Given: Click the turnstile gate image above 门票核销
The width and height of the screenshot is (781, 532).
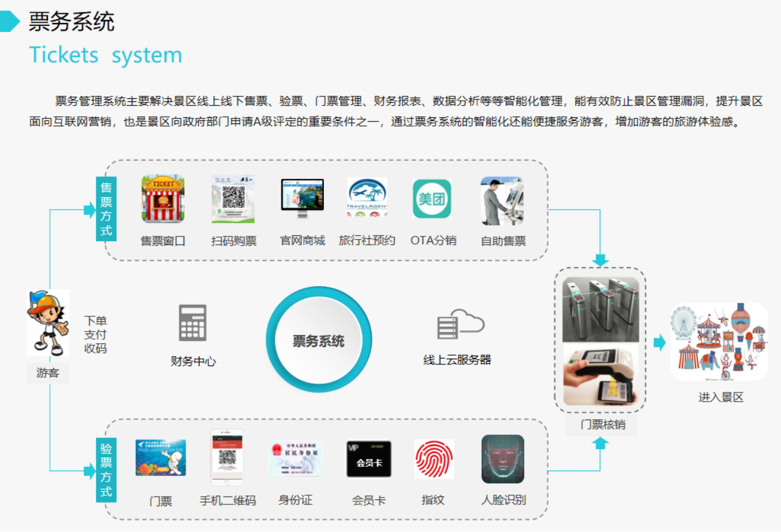Looking at the screenshot, I should coord(600,309).
